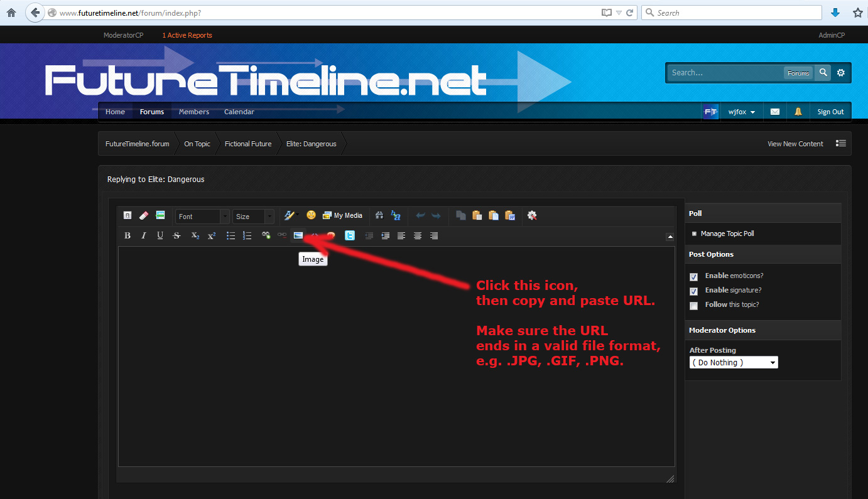Click the Copy icon in the editor toolbar
Screen dimensions: 868x499
pyautogui.click(x=461, y=215)
